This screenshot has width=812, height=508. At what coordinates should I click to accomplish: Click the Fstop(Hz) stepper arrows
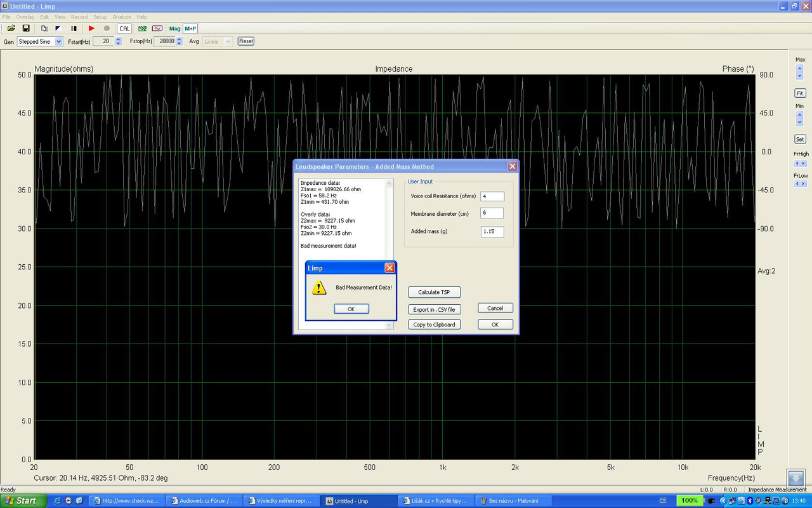(x=179, y=41)
